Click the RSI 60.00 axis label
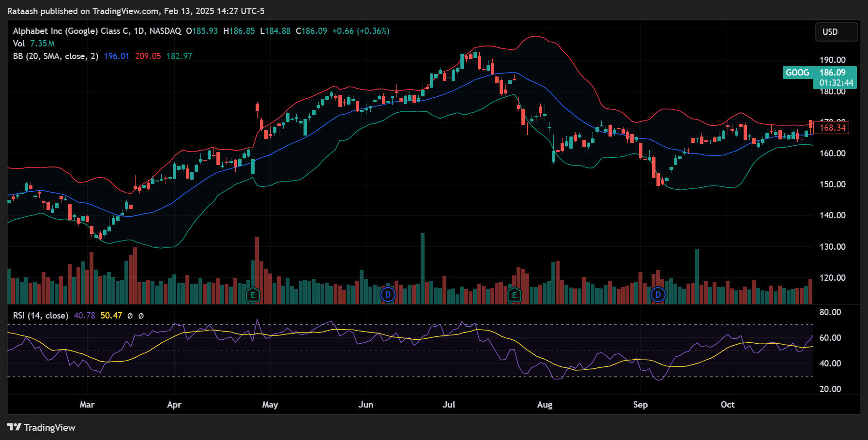This screenshot has width=868, height=440. point(830,338)
